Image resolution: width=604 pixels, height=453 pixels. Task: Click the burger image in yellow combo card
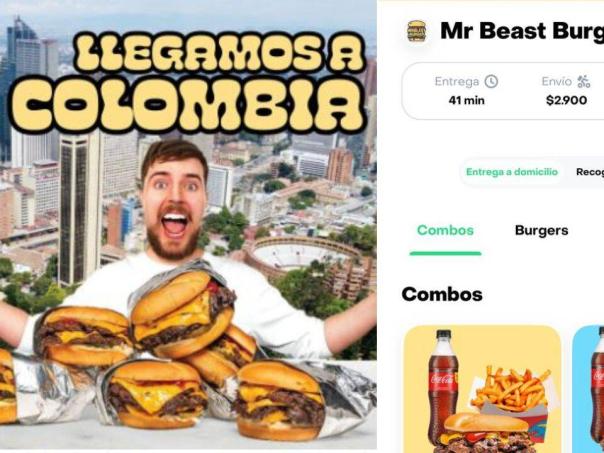(x=487, y=433)
